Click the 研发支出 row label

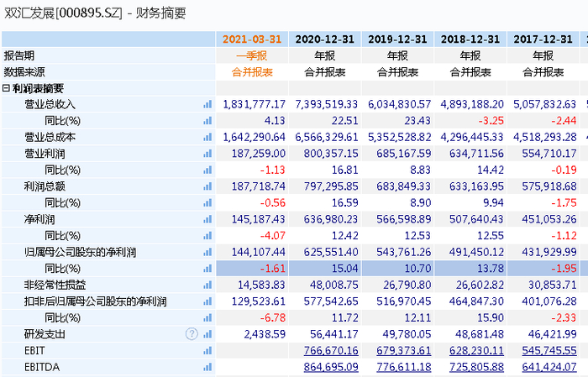pos(45,334)
